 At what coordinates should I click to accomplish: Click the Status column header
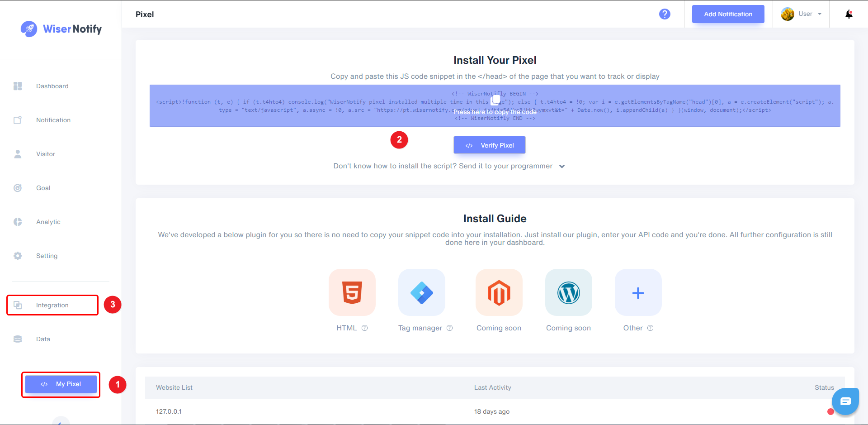pyautogui.click(x=825, y=387)
